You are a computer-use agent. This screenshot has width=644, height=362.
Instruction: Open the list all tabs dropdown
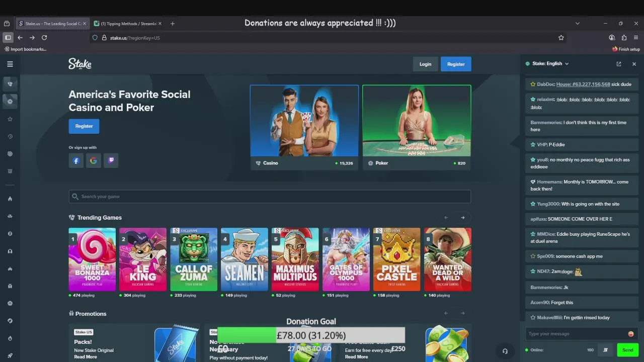(578, 24)
